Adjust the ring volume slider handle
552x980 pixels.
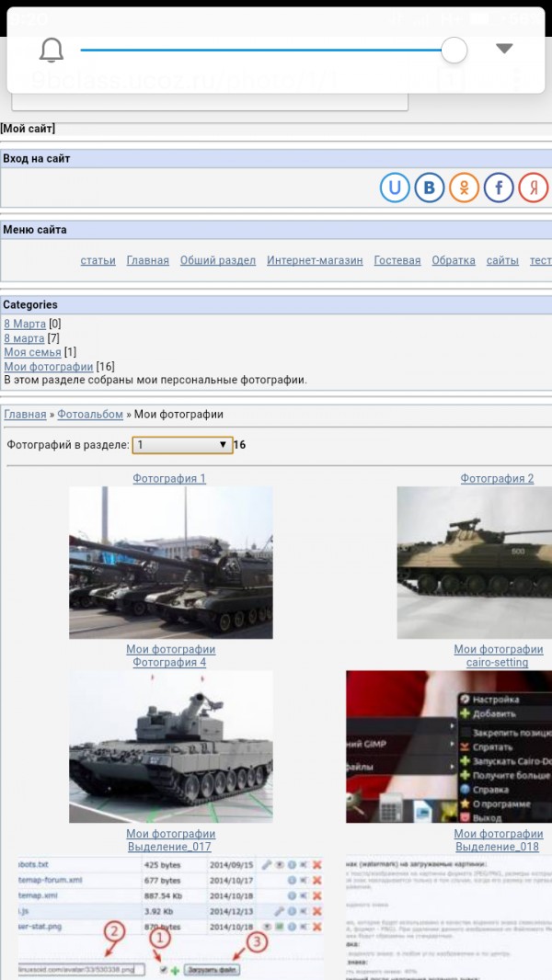tap(454, 50)
